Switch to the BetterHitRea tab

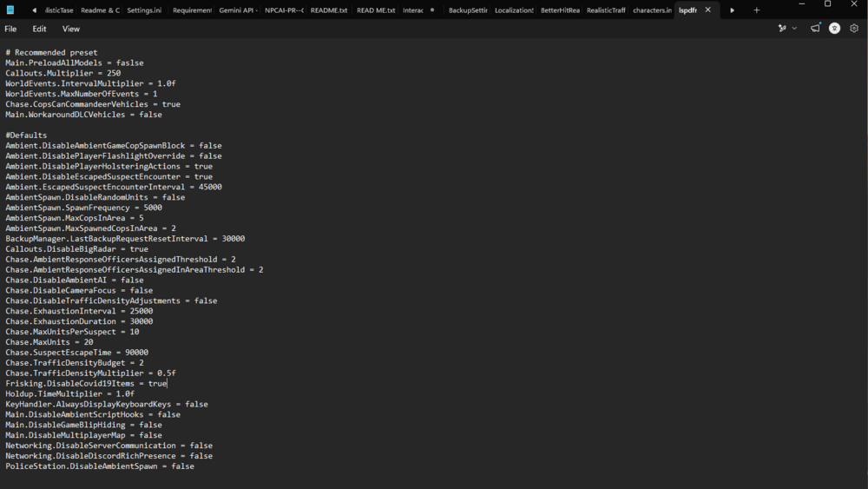click(560, 10)
